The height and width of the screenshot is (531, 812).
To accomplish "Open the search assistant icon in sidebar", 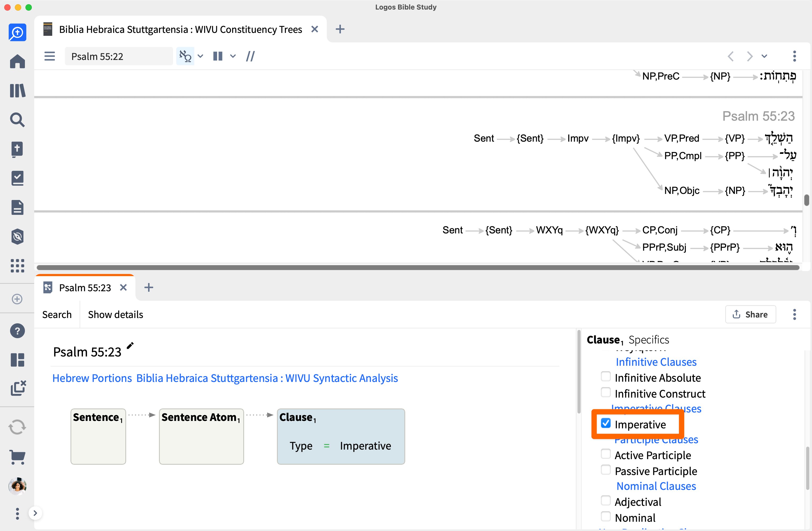I will [17, 32].
